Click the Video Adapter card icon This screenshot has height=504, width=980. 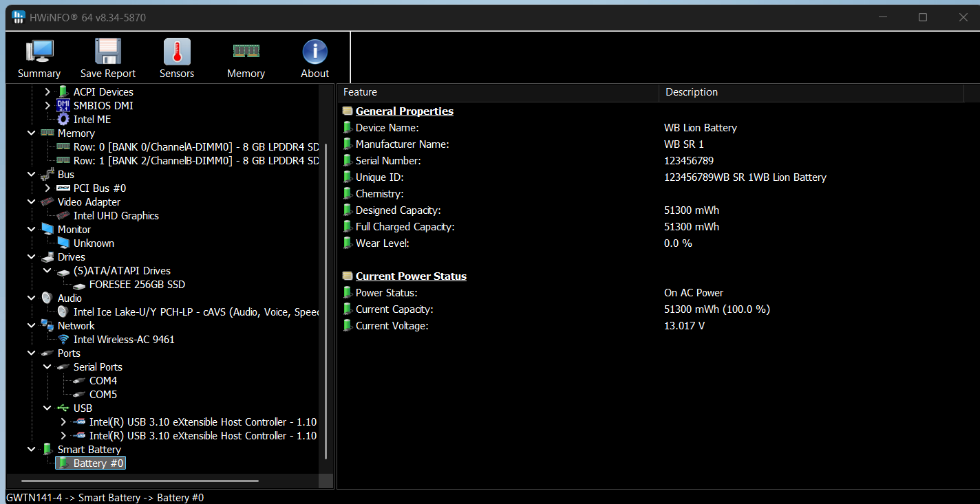pyautogui.click(x=47, y=201)
